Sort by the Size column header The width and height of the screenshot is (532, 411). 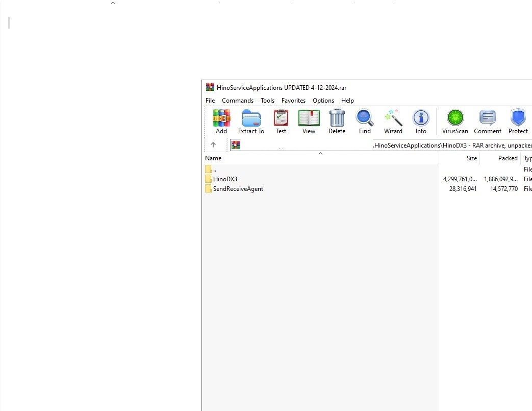[x=460, y=158]
